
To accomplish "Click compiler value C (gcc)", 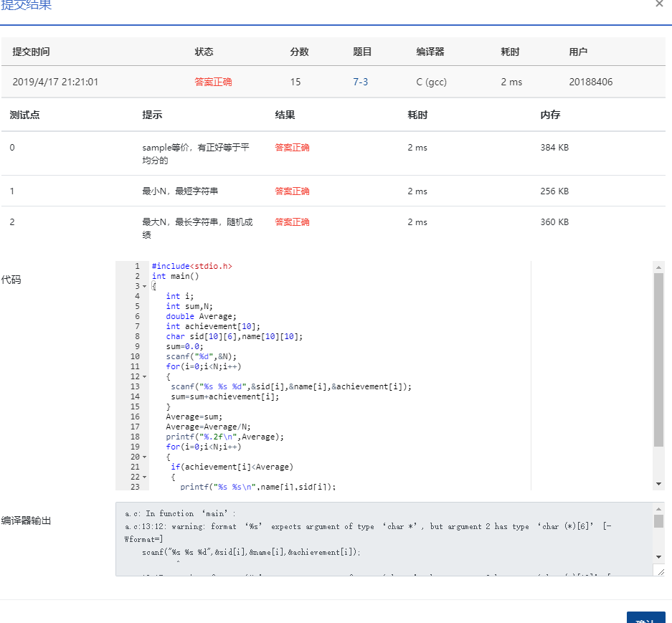I will (x=432, y=82).
